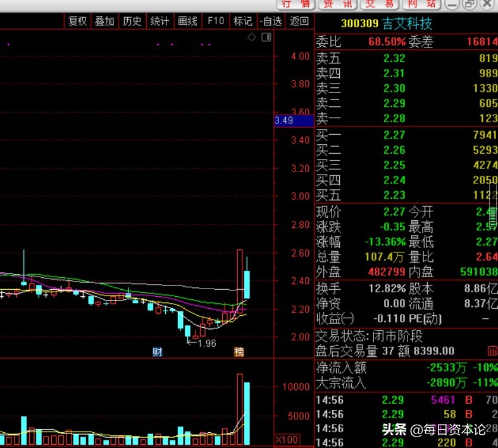Select the 买一 2.27 order row

406,135
